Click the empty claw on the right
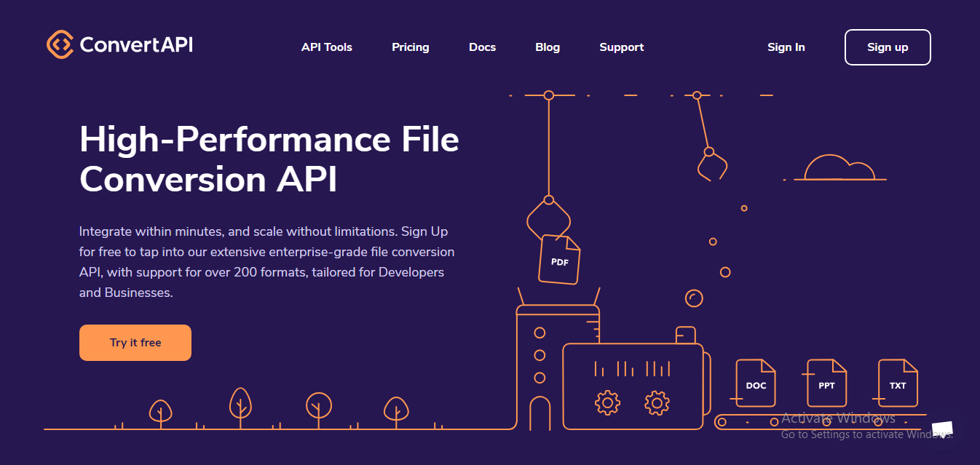This screenshot has width=980, height=465. click(x=711, y=164)
